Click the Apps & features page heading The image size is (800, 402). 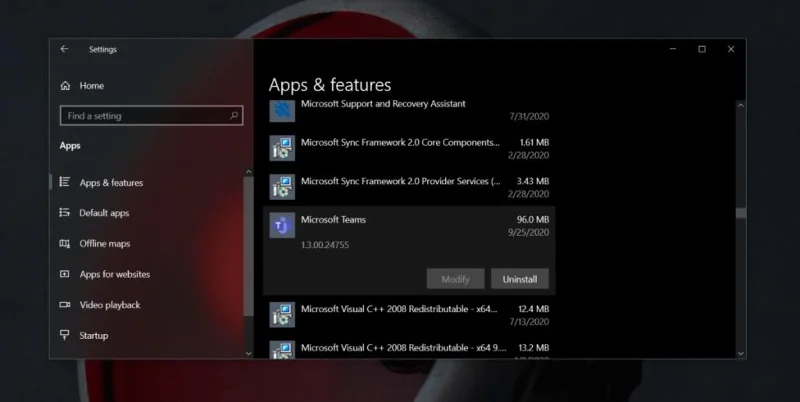pyautogui.click(x=330, y=85)
